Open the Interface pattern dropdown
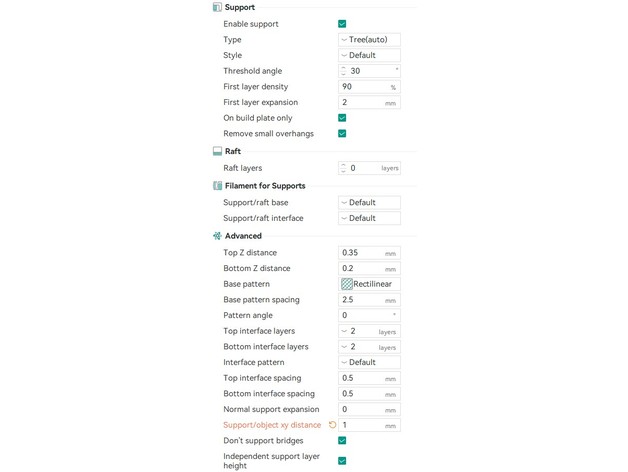Viewport: 628px width, 472px height. coord(369,363)
